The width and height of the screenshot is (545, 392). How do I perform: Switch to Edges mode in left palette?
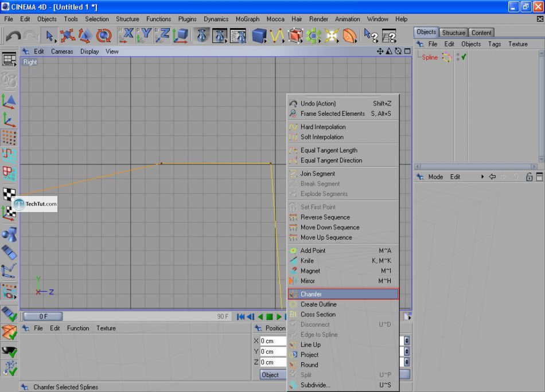pyautogui.click(x=9, y=156)
